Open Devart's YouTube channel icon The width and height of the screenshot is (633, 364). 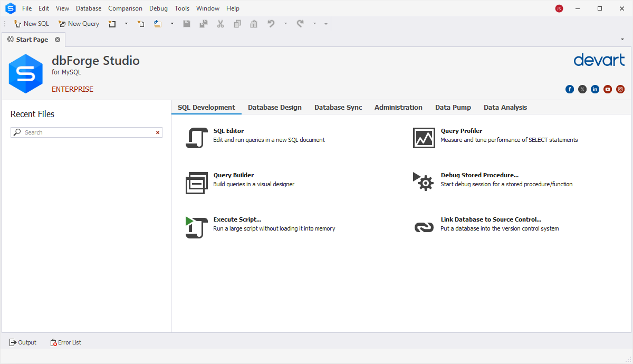608,89
